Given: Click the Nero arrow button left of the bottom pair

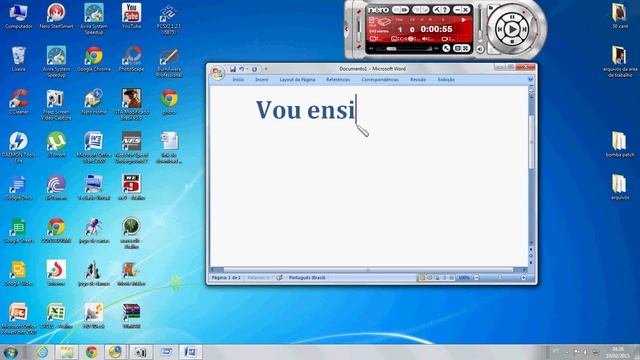Looking at the screenshot, I should pyautogui.click(x=447, y=48).
